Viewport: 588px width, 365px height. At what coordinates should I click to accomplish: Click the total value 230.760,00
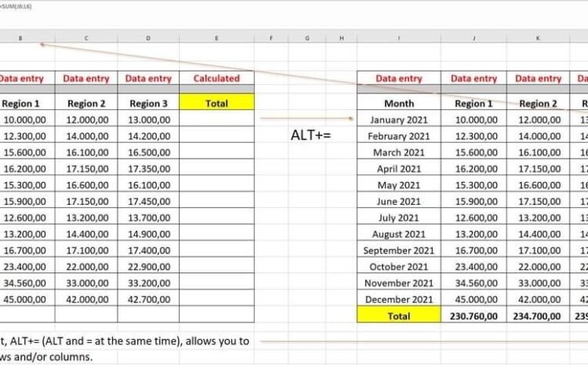474,316
